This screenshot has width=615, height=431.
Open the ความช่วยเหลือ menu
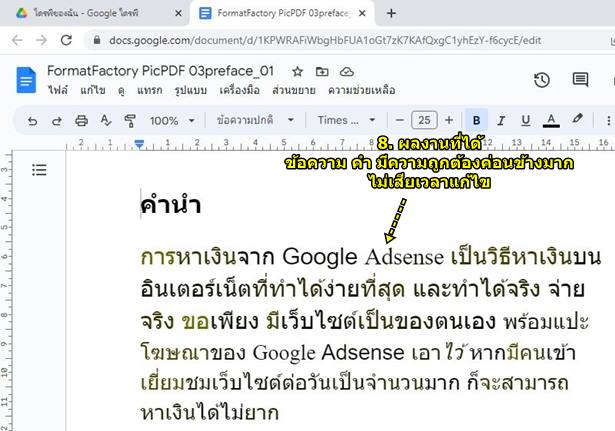click(x=362, y=90)
